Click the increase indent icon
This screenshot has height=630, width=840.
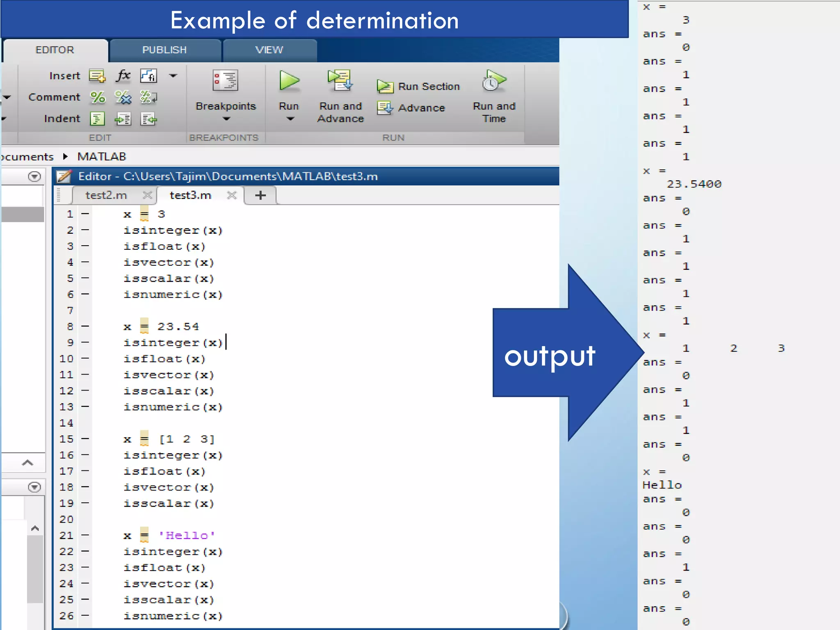tap(123, 119)
